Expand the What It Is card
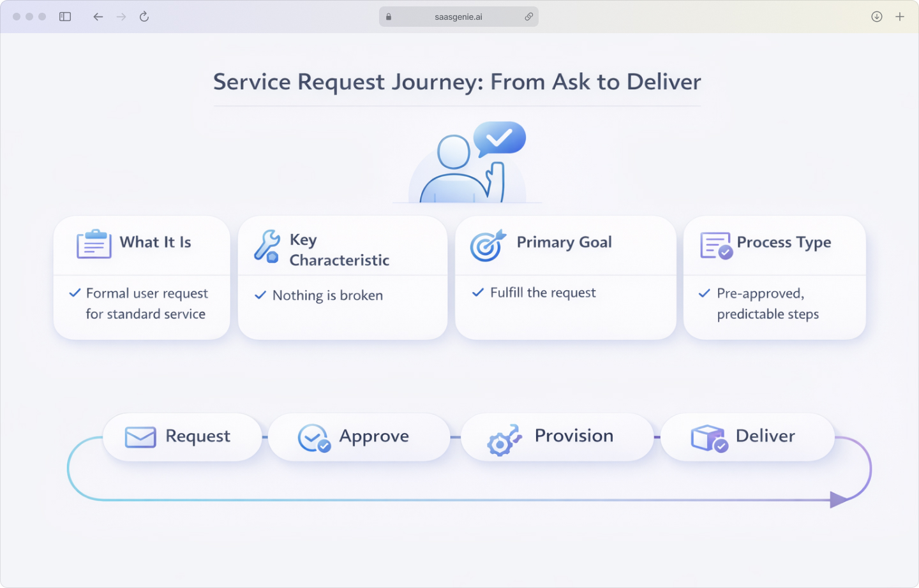 (141, 279)
